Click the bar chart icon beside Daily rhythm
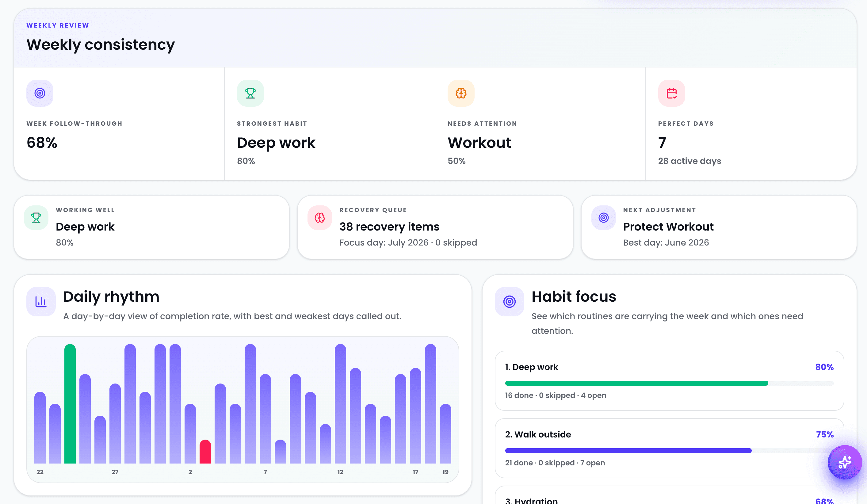 (41, 301)
